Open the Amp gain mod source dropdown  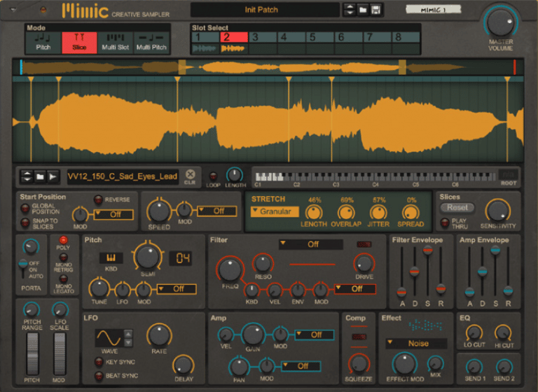click(x=315, y=335)
